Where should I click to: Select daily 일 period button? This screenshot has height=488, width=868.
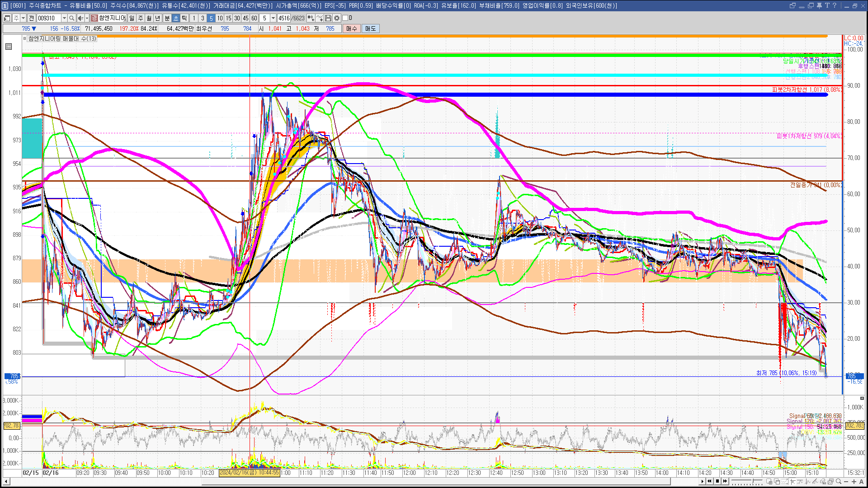tap(132, 18)
